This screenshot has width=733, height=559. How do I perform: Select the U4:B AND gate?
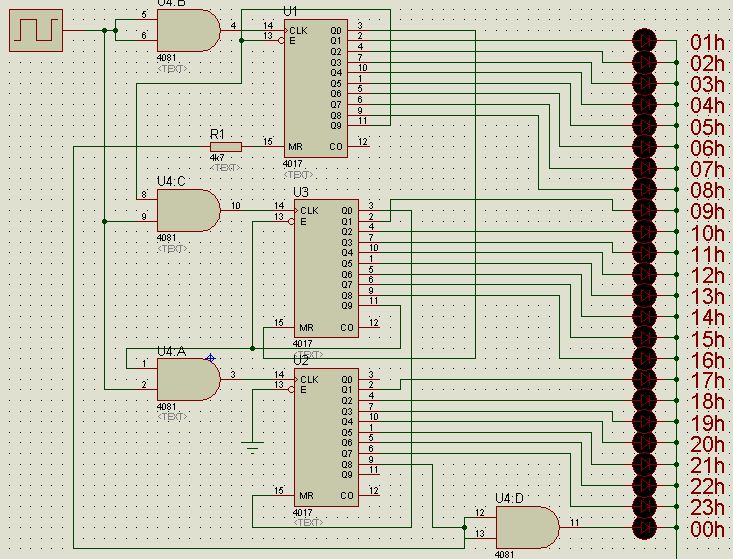click(188, 30)
